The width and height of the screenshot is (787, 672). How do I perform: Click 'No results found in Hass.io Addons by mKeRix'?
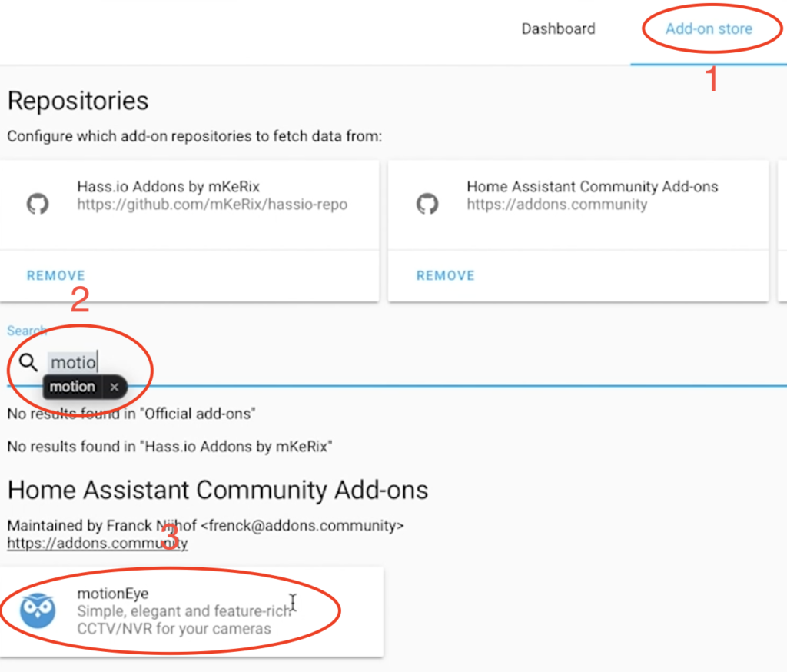pos(170,447)
